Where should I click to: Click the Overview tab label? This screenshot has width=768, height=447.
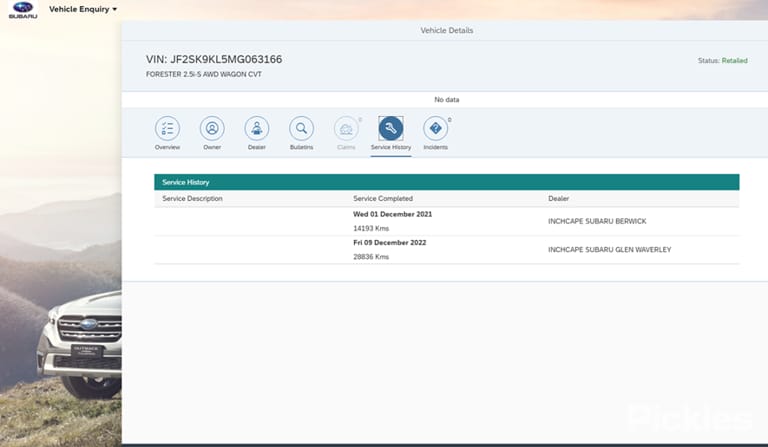(x=168, y=147)
